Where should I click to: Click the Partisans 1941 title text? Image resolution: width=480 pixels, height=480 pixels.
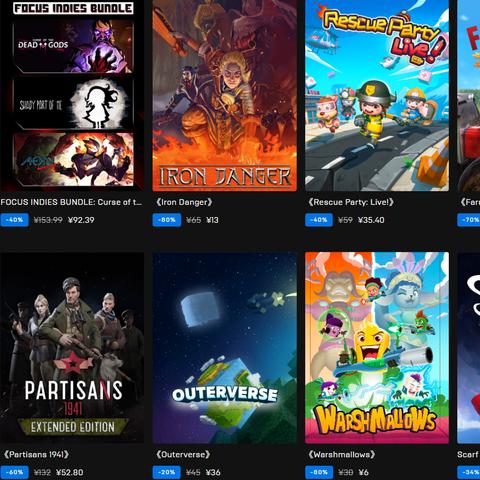[x=36, y=454]
